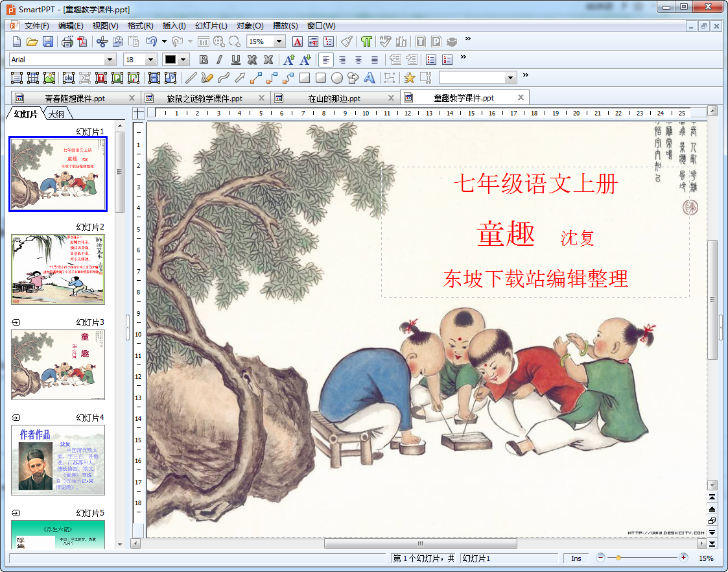Insert a picture frame
This screenshot has height=572, width=728.
tap(49, 78)
